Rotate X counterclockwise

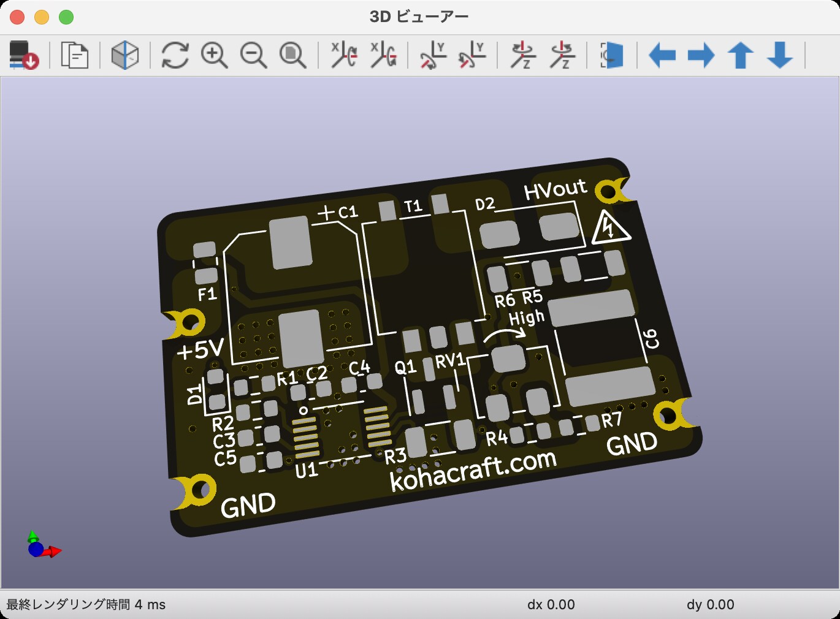pyautogui.click(x=383, y=55)
